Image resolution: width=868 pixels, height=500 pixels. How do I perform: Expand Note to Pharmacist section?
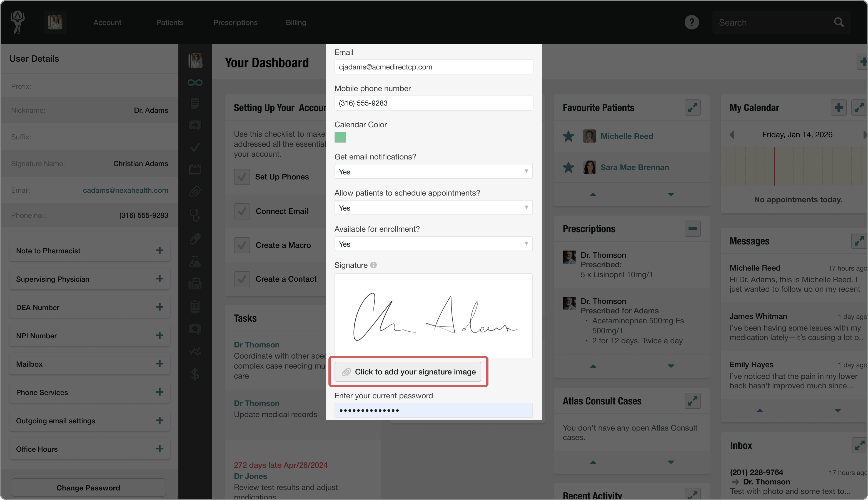pyautogui.click(x=160, y=250)
